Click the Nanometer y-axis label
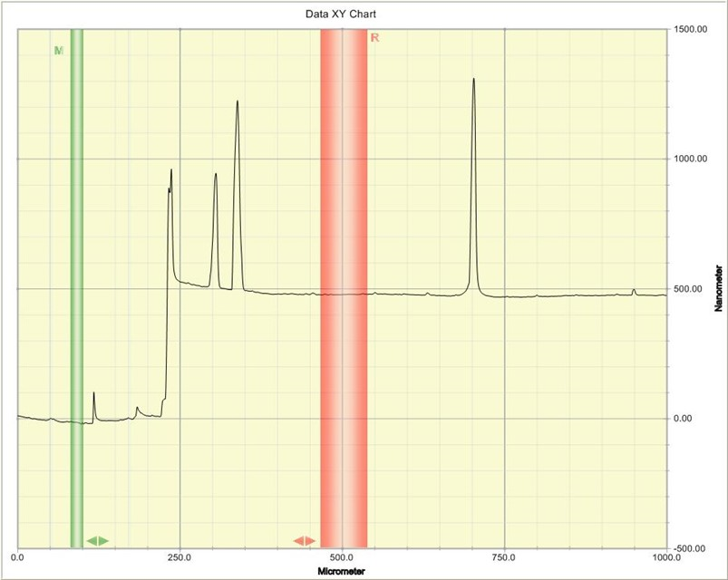 (719, 288)
